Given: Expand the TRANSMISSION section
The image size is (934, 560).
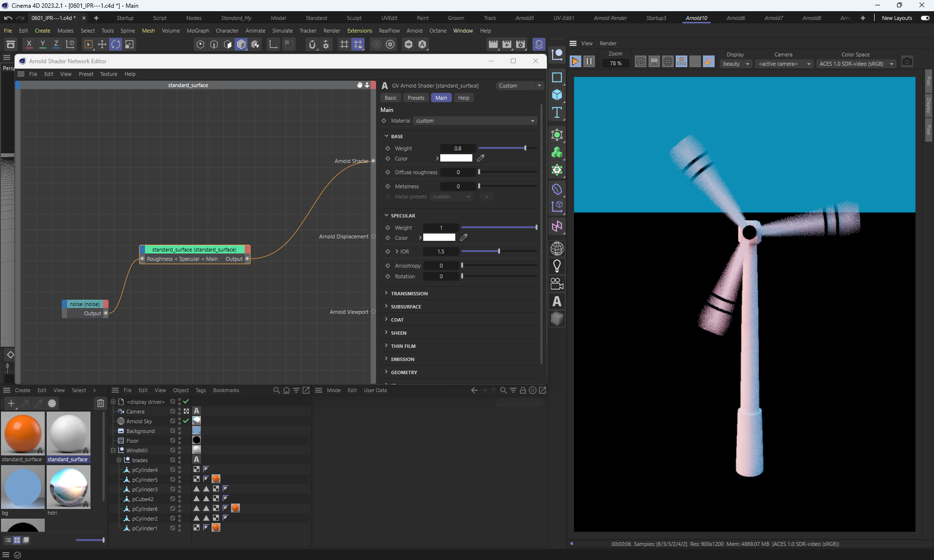Looking at the screenshot, I should [409, 293].
